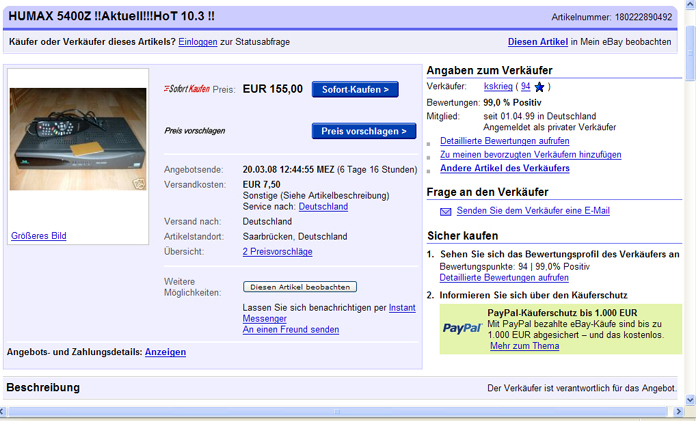Image resolution: width=696 pixels, height=421 pixels.
Task: Open the Größeres Bild link
Action: click(38, 236)
